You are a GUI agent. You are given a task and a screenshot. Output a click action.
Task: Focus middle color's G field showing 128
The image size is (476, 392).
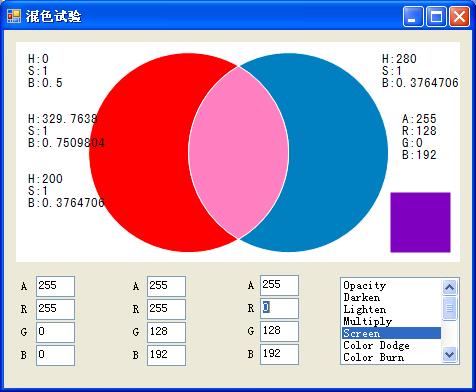[166, 332]
